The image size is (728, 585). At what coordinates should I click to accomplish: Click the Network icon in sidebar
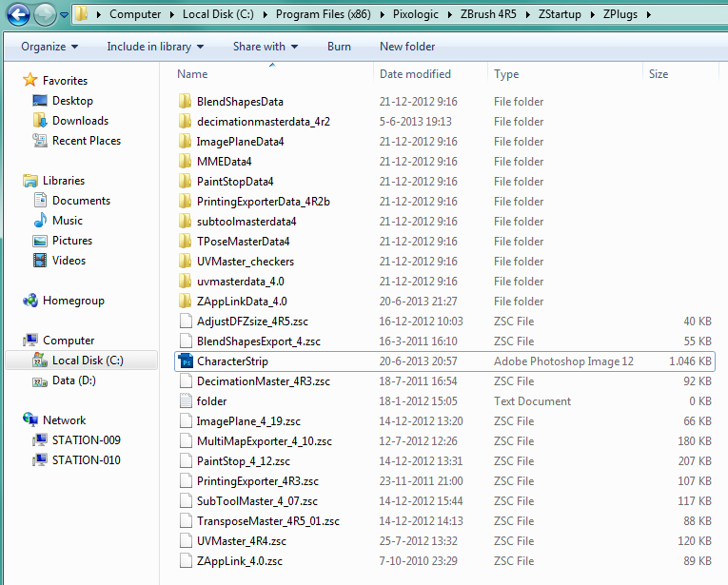tap(30, 419)
